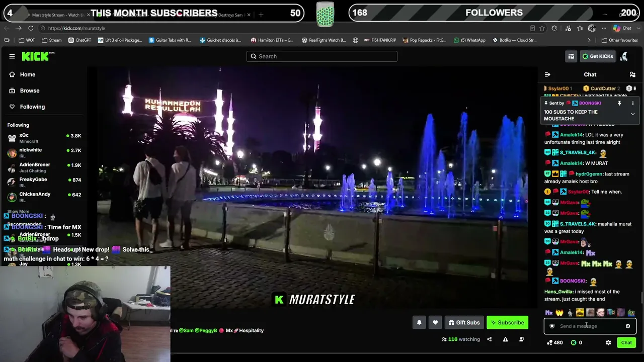Open Pop Repacks FitGirl bookmark

click(x=424, y=40)
